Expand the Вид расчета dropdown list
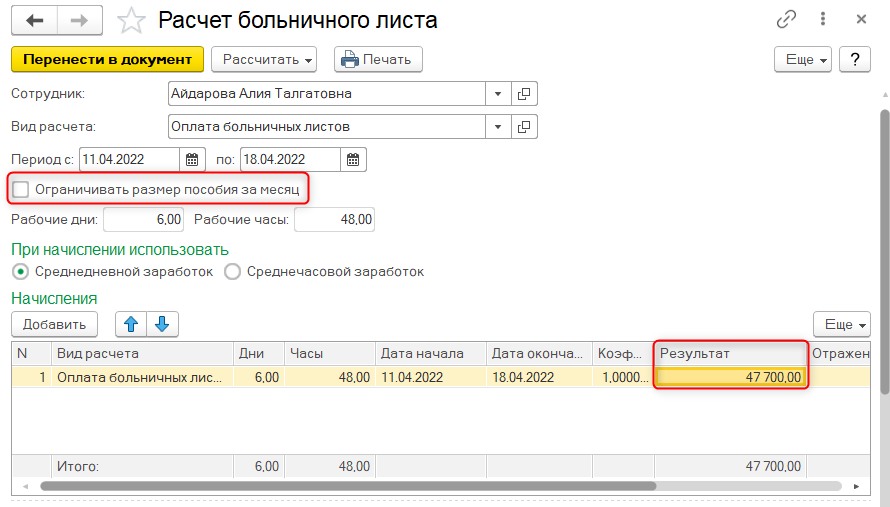 [499, 127]
